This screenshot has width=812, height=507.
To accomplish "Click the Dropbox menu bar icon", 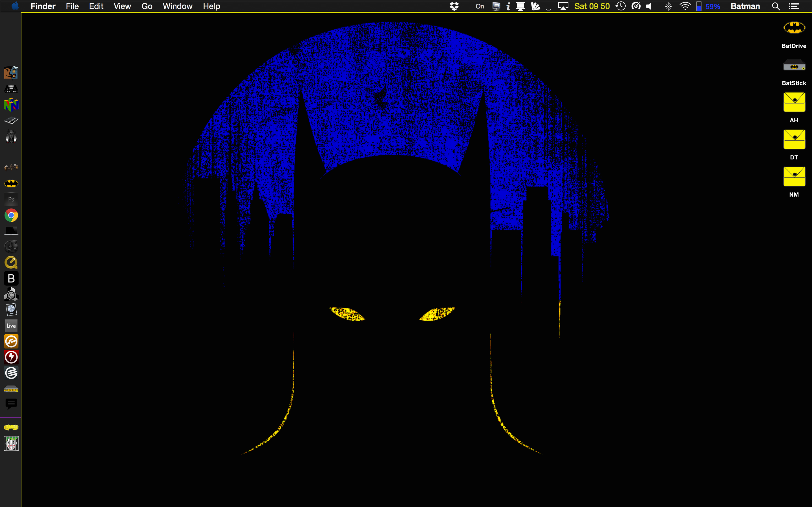I will (454, 6).
